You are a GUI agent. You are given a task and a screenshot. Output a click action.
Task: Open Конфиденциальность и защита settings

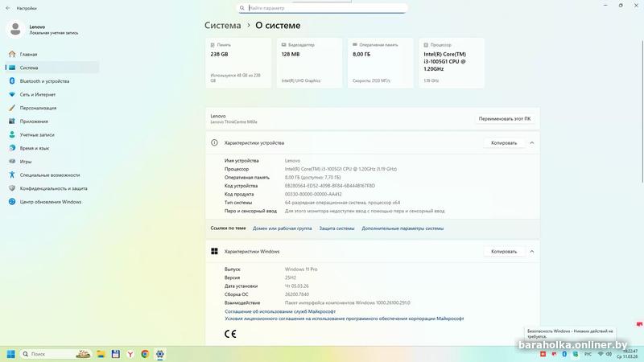[x=52, y=188]
